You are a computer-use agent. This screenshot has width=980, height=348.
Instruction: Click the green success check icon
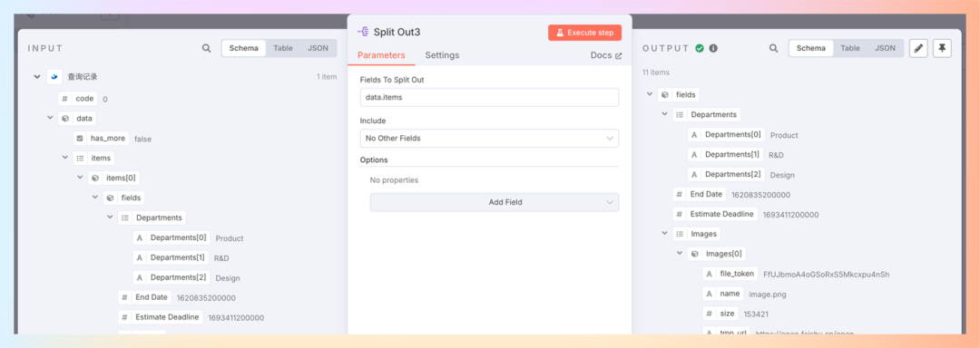700,48
